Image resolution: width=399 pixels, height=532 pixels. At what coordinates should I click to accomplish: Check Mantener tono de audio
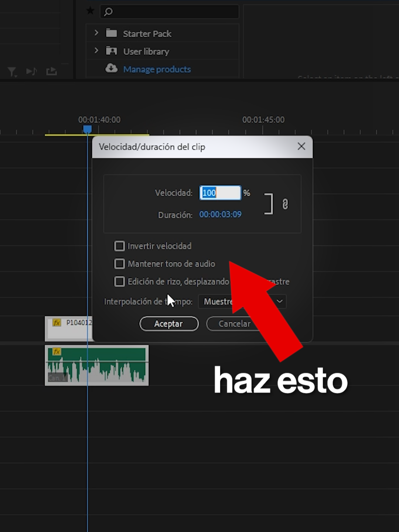pos(119,263)
